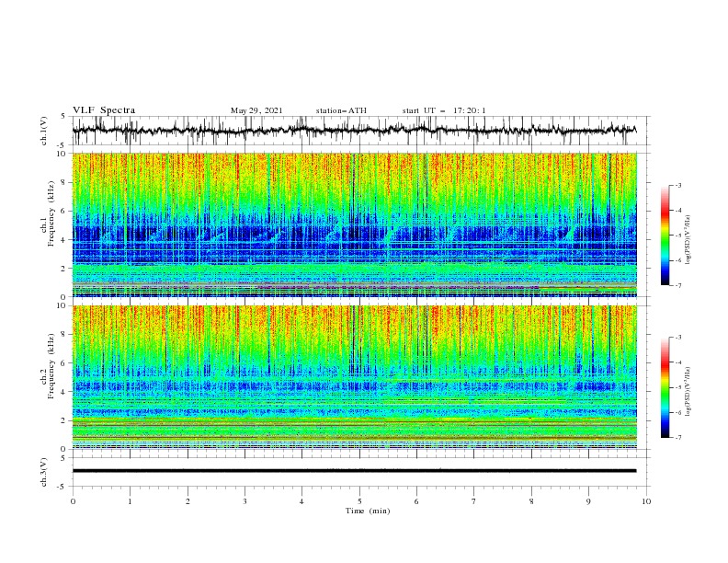Click the time axis tick label "6"
Viewport: 728px width, 563px height.
pyautogui.click(x=416, y=501)
